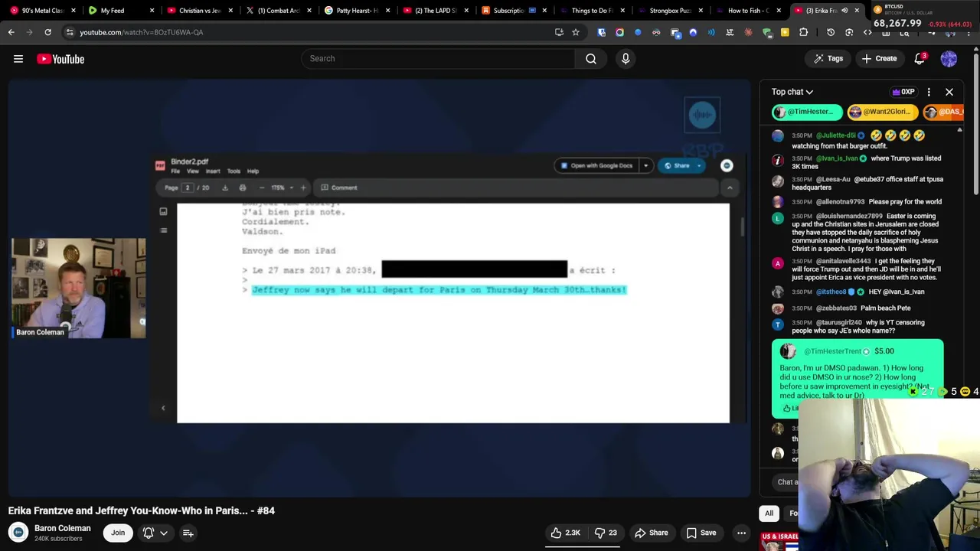
Task: Click the add-to-queue icon beside the bell
Action: [x=188, y=533]
